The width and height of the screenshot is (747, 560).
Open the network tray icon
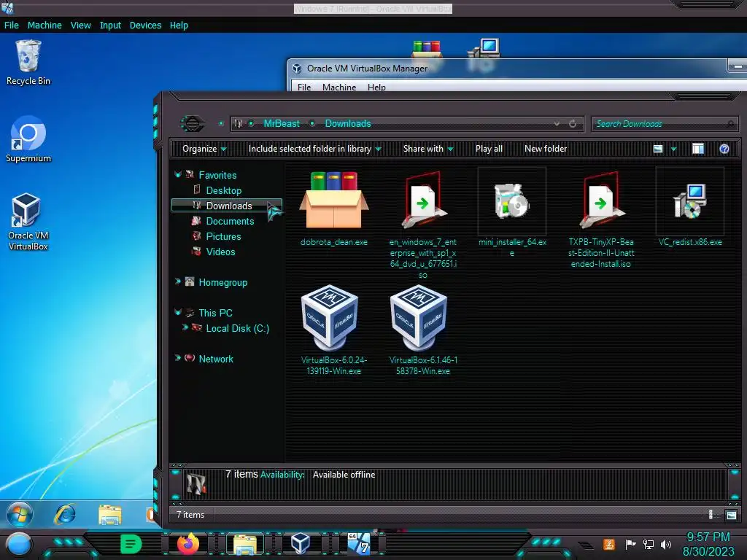tap(649, 544)
